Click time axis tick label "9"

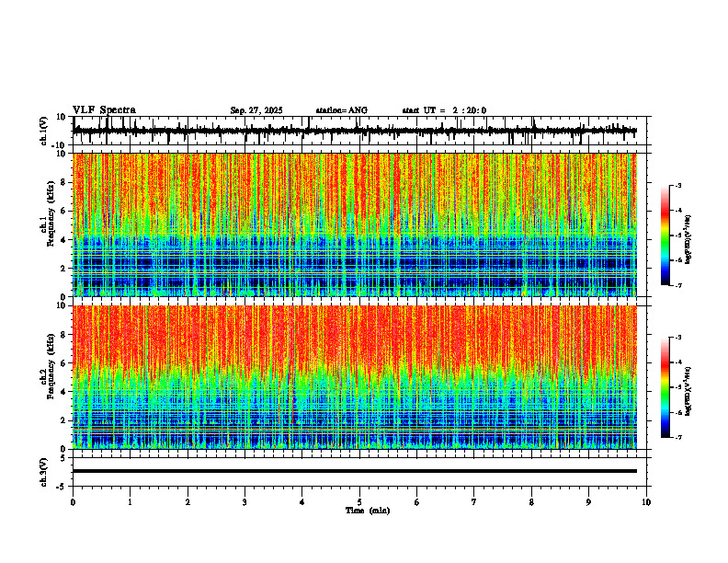588,502
